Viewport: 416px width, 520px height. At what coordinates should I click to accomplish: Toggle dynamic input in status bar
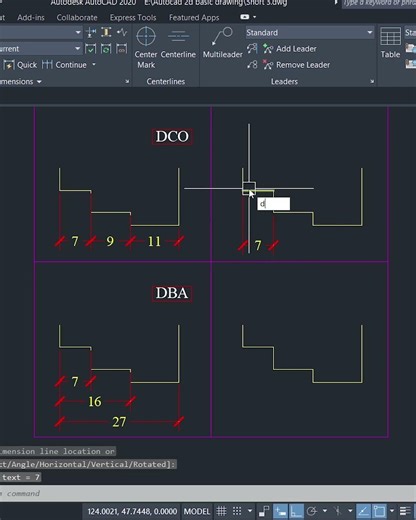(x=280, y=511)
